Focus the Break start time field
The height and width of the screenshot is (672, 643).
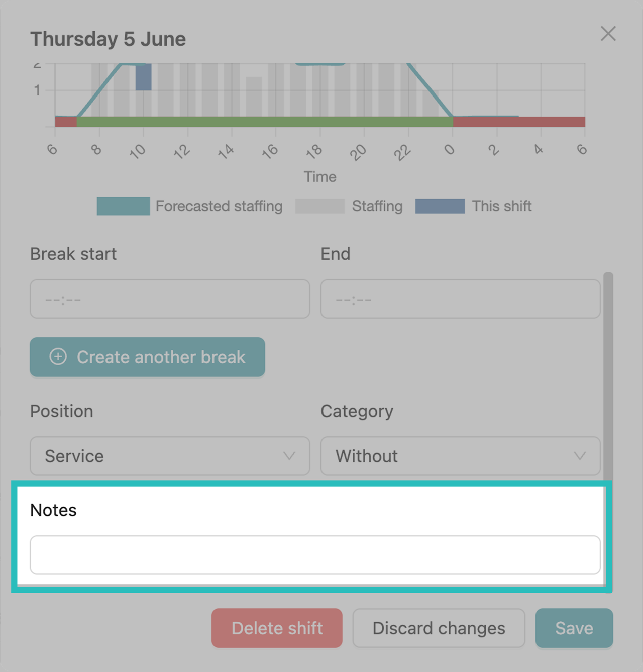coord(170,299)
